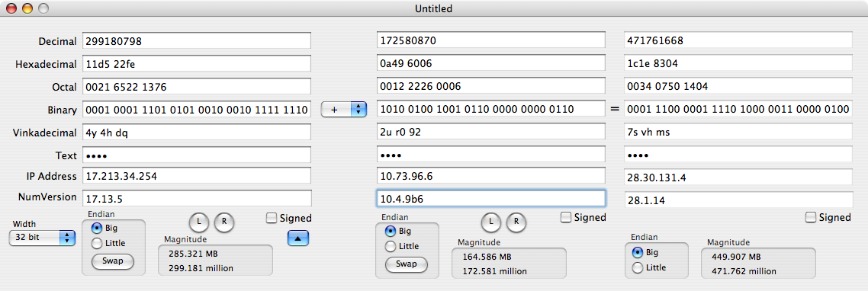
Task: Enable Signed checkbox in the second operand column
Action: click(x=566, y=217)
